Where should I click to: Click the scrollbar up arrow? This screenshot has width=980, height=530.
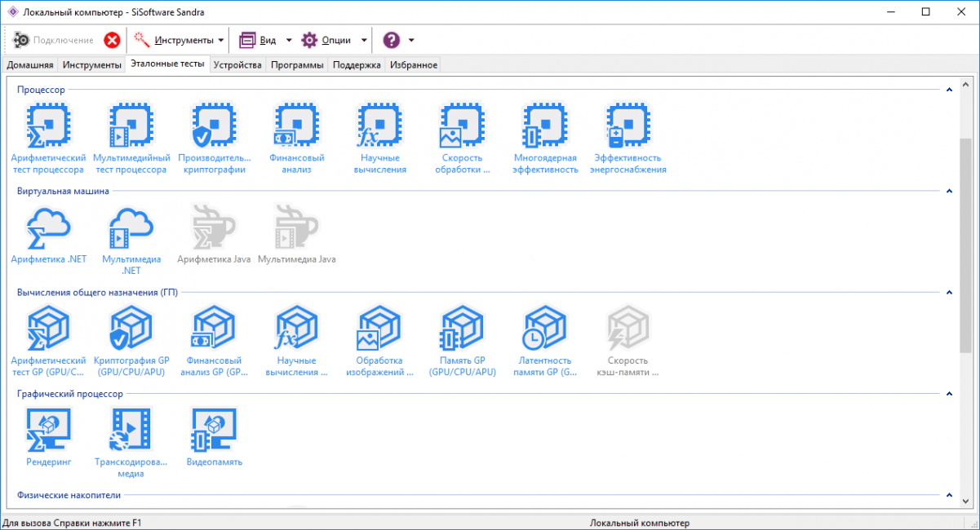click(965, 84)
